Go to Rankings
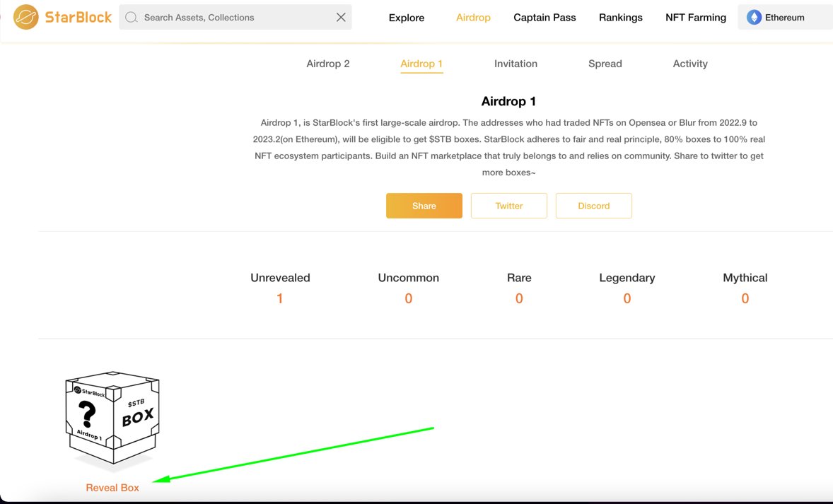Viewport: 833px width, 504px height. (x=620, y=17)
